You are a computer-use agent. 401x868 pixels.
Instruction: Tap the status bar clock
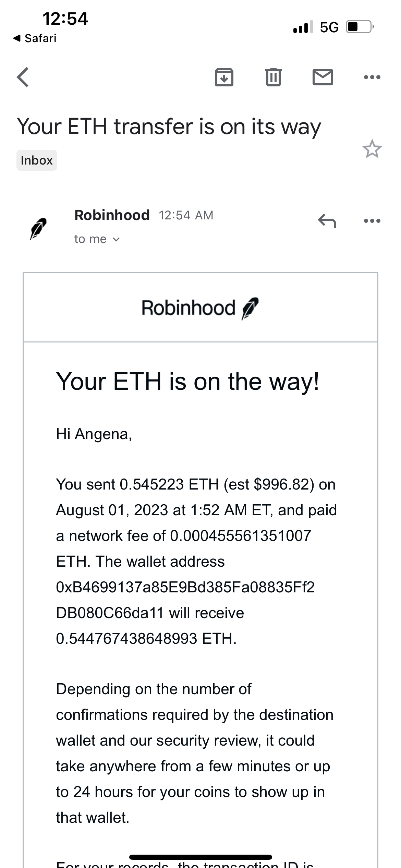coord(65,19)
